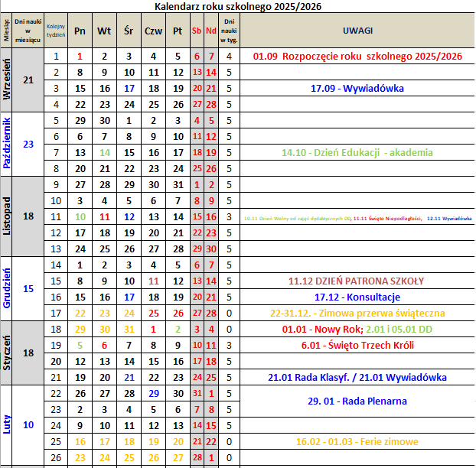Screen dimensions: 476x468
Task: Select the 17.09 - Wywiadówka note cell
Action: point(357,88)
